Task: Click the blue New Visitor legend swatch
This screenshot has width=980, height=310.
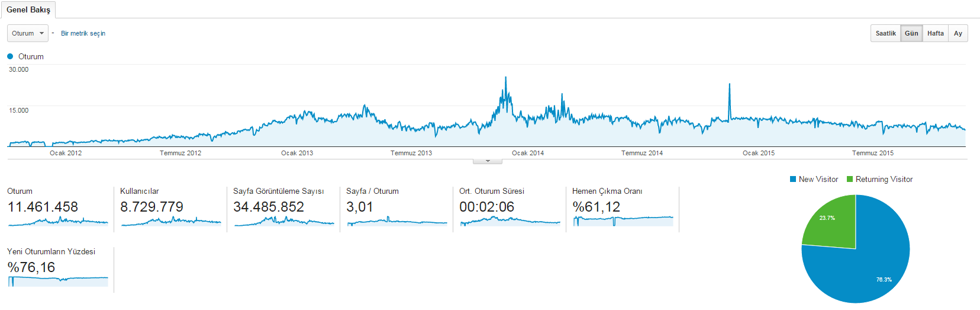Action: click(x=793, y=179)
